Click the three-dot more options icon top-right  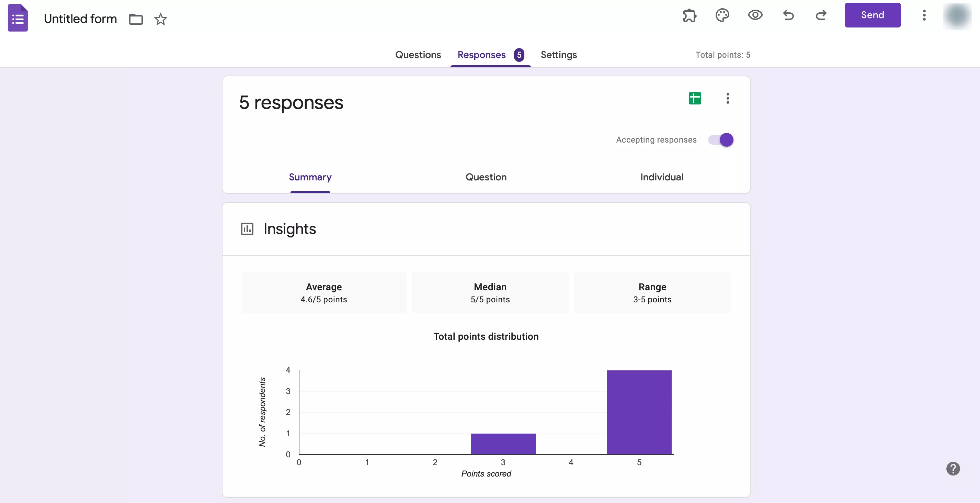click(924, 15)
